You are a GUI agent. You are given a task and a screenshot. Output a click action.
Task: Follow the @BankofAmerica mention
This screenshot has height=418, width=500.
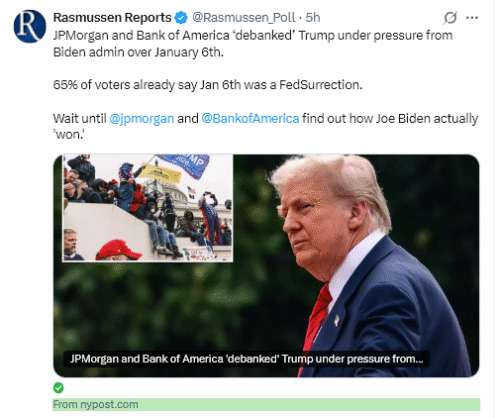(x=250, y=118)
